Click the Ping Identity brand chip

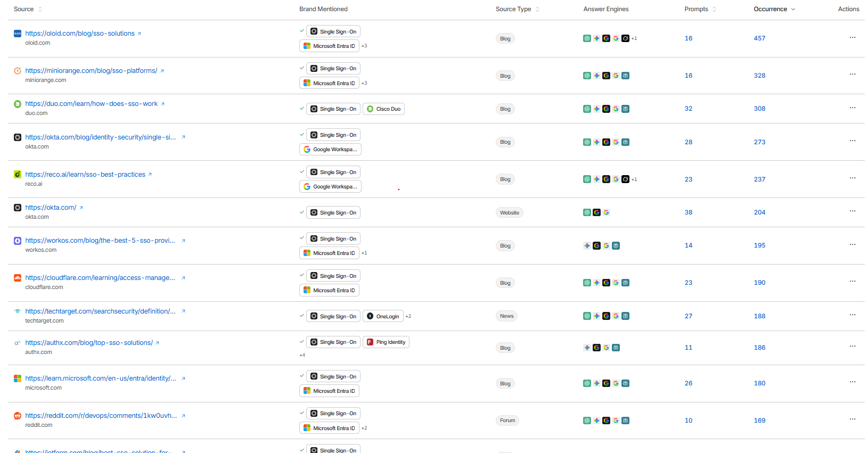coord(386,342)
